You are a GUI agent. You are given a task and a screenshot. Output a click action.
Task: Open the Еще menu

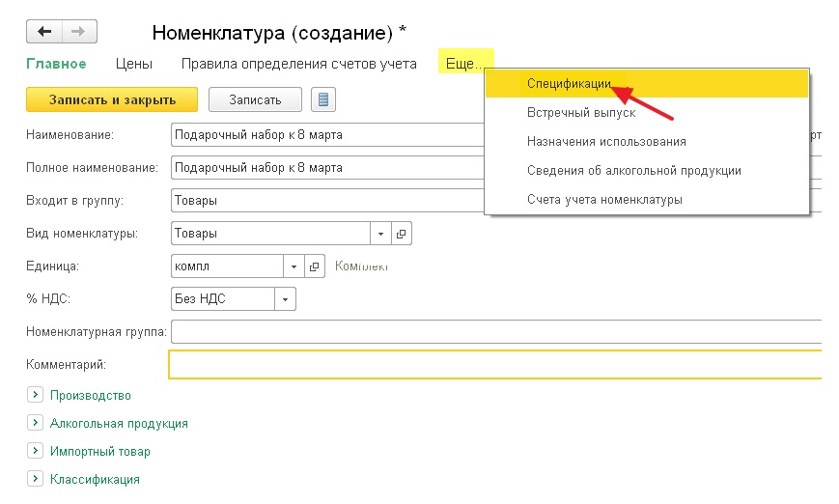coord(463,64)
